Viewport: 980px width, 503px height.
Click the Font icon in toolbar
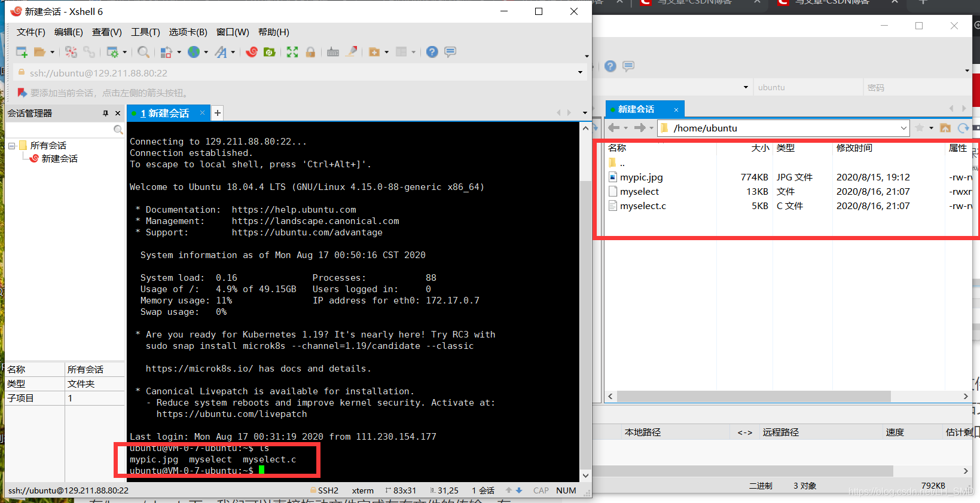pyautogui.click(x=221, y=52)
